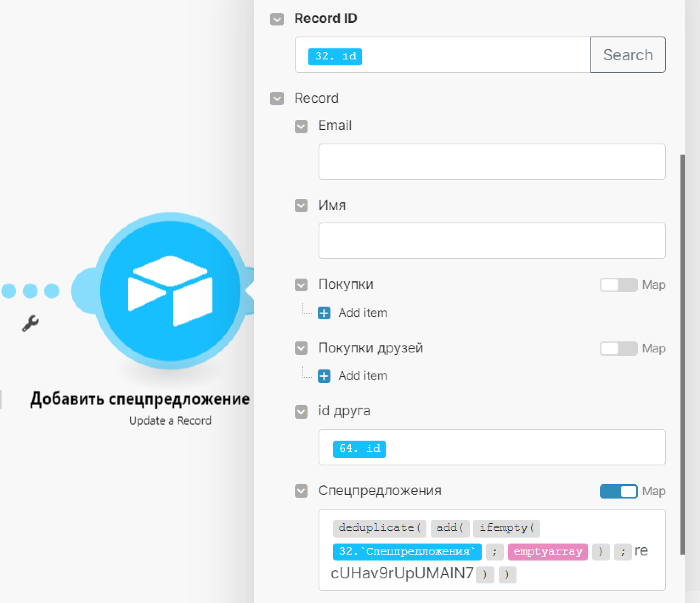Click the id друга input field
Image resolution: width=700 pixels, height=603 pixels.
[492, 447]
